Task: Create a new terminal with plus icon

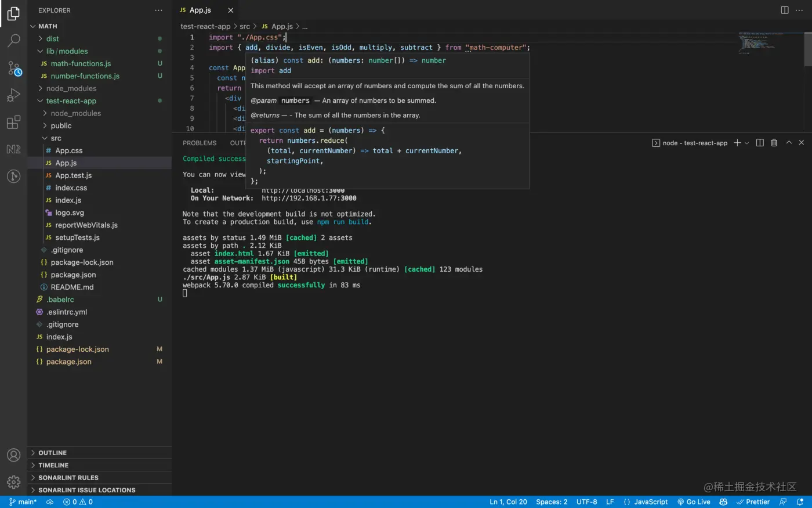Action: click(737, 143)
